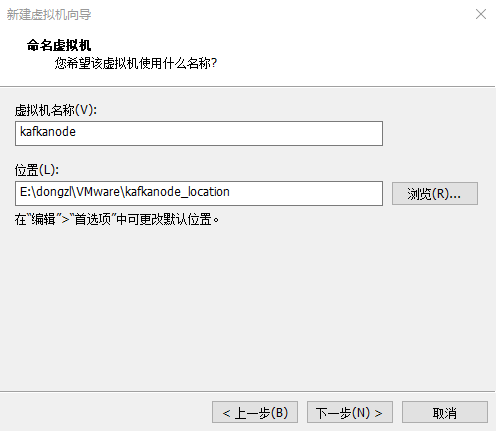
Task: Close the 新建虚拟机向导 wizard window
Action: 481,14
